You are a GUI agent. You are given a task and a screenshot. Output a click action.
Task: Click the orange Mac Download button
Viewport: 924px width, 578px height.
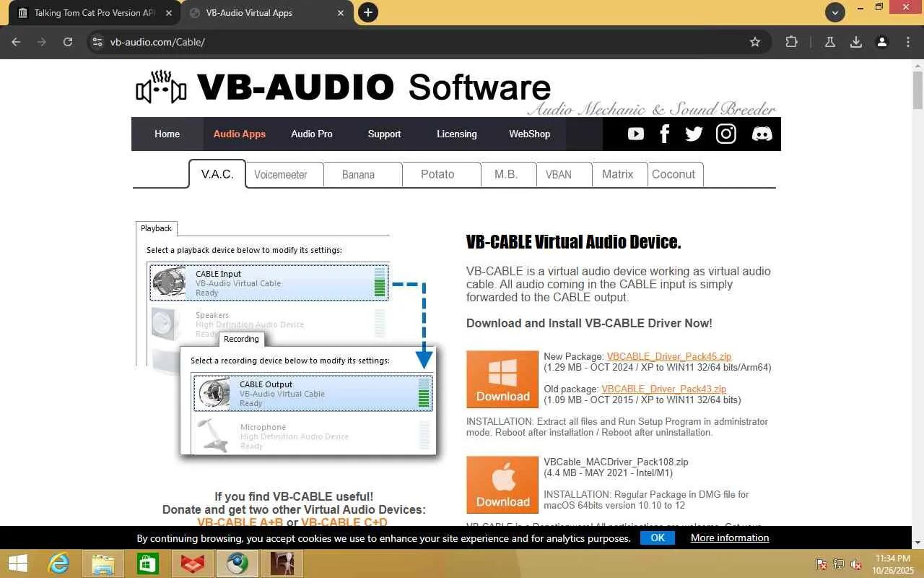point(502,485)
